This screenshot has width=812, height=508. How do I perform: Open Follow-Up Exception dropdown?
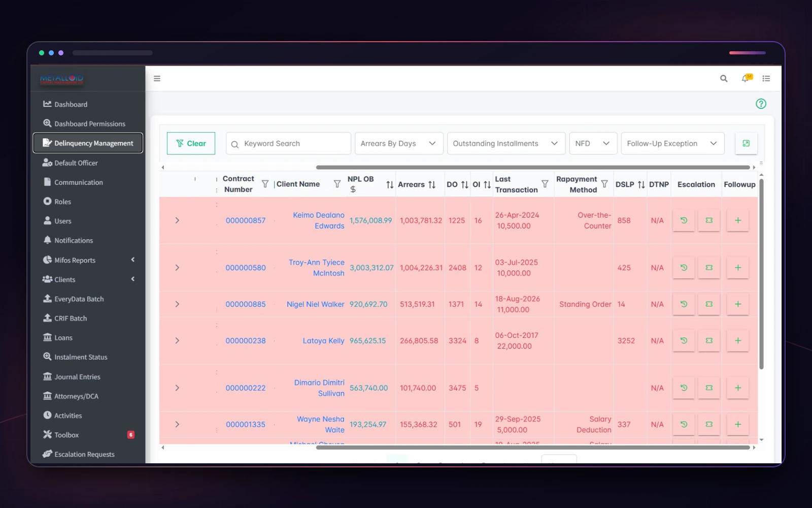pyautogui.click(x=672, y=143)
